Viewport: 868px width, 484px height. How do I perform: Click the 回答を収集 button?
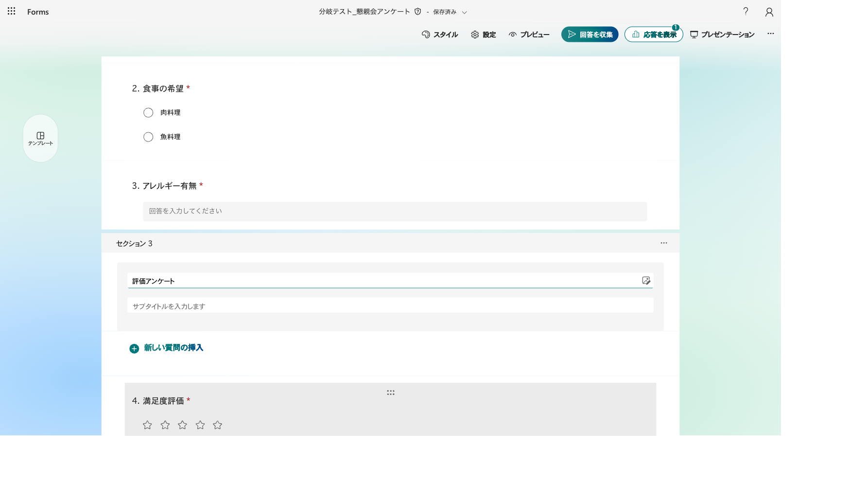[590, 35]
